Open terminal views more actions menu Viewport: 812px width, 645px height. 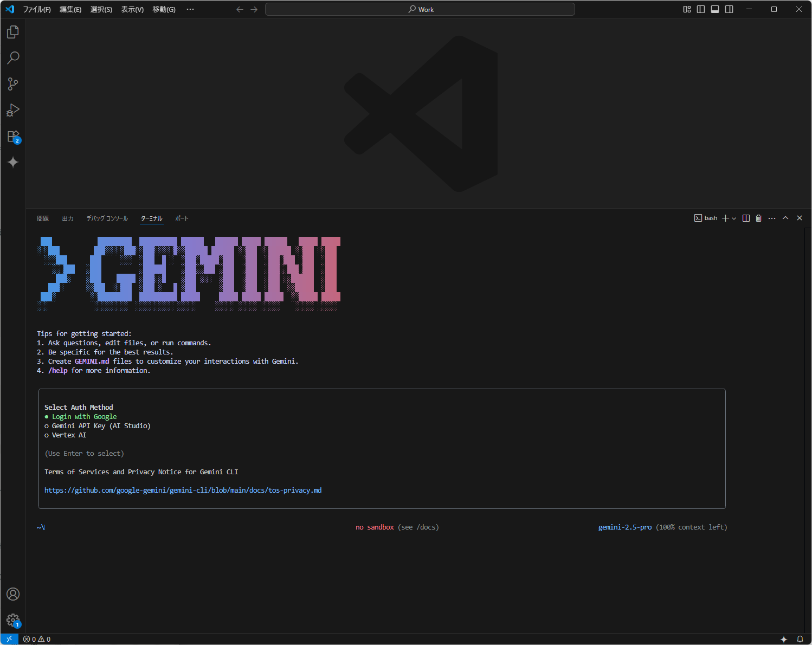[x=772, y=218]
